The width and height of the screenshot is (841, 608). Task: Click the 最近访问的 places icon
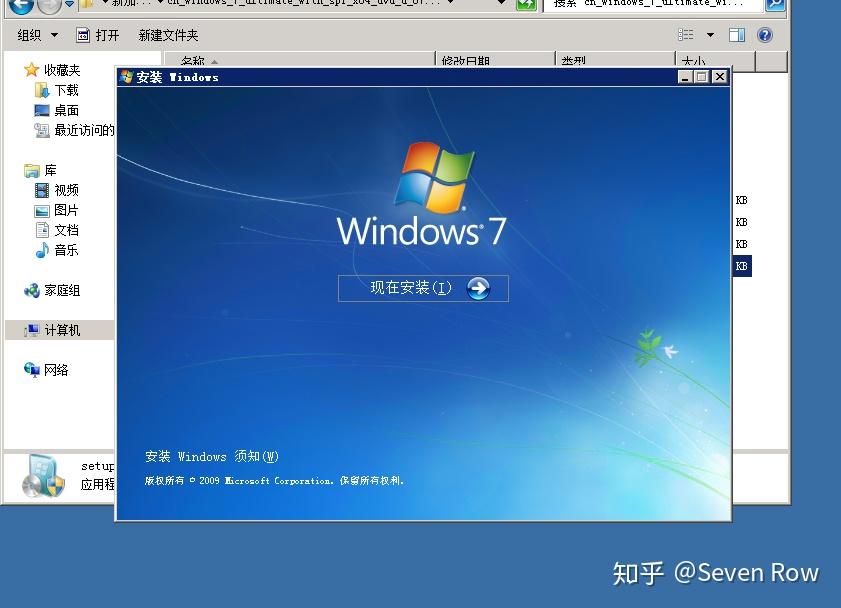coord(42,130)
